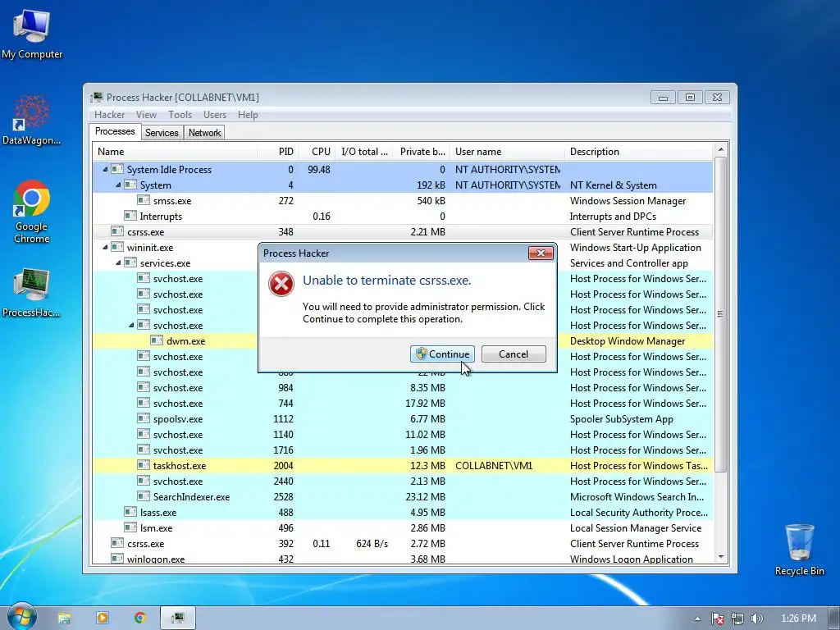The width and height of the screenshot is (840, 630).
Task: Collapse the wininit.exe tree node
Action: [x=105, y=248]
